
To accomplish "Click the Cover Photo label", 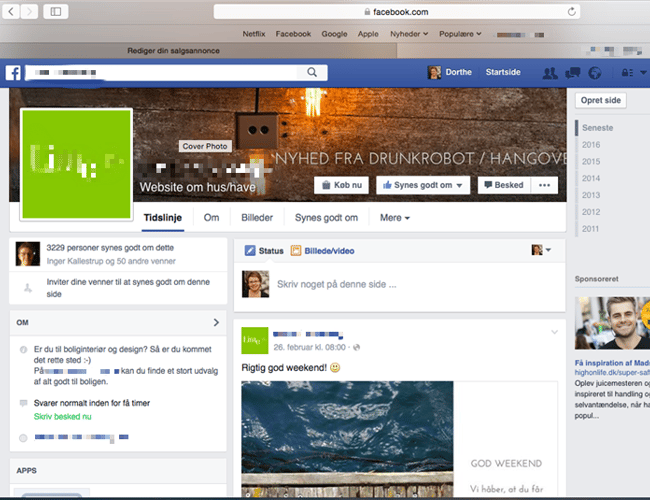I will pos(205,146).
